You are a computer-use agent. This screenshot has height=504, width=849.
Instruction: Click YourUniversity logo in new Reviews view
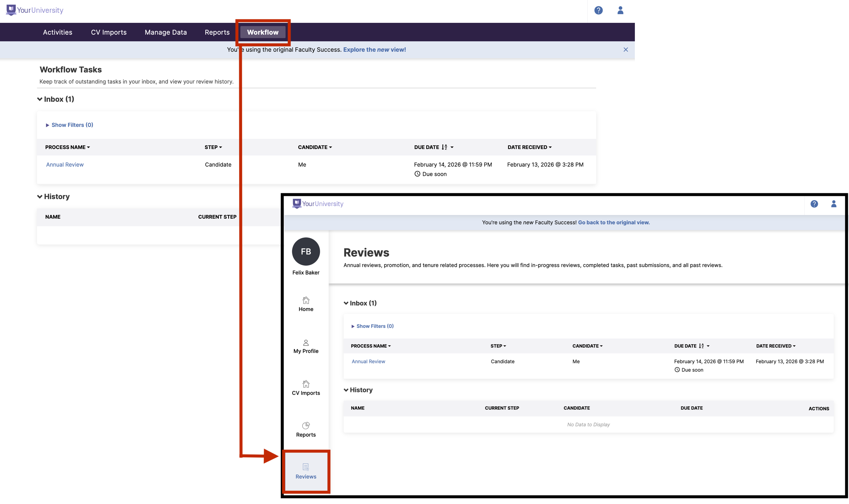pos(318,204)
